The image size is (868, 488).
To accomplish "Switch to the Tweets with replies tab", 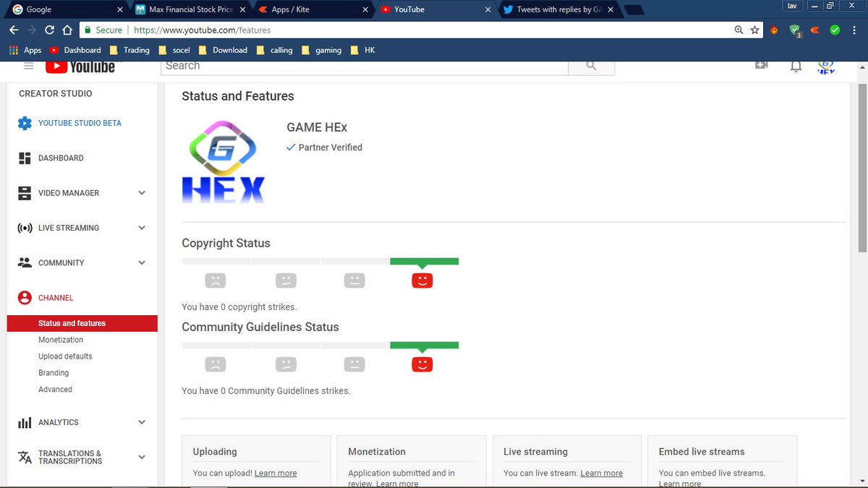I will pos(558,9).
